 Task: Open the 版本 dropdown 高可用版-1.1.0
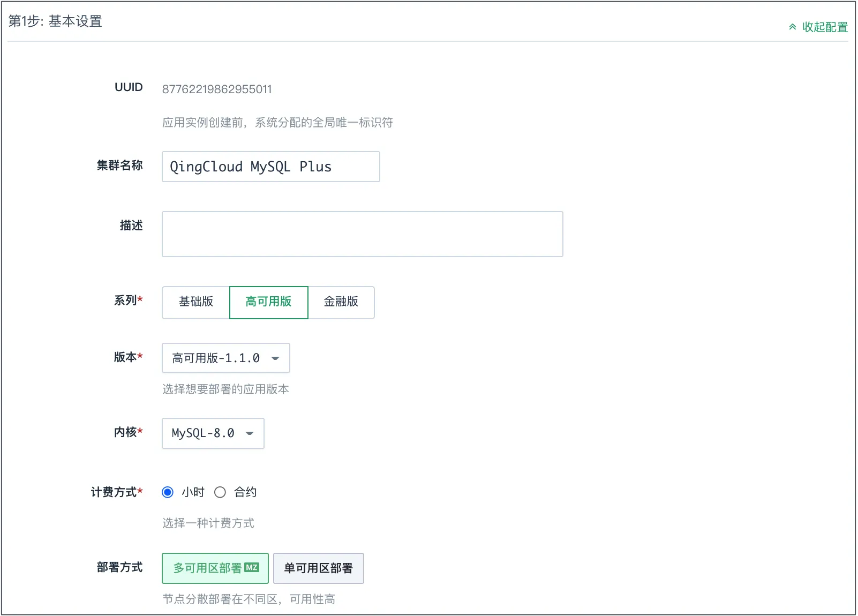click(226, 358)
